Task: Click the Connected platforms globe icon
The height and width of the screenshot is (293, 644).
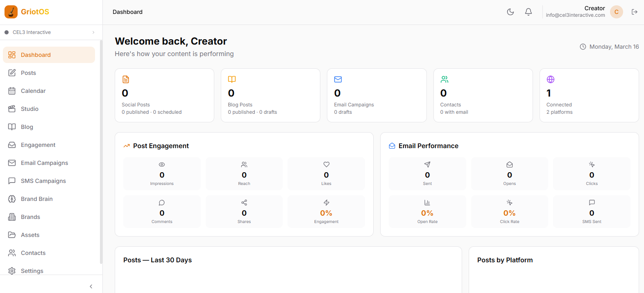Action: coord(551,79)
